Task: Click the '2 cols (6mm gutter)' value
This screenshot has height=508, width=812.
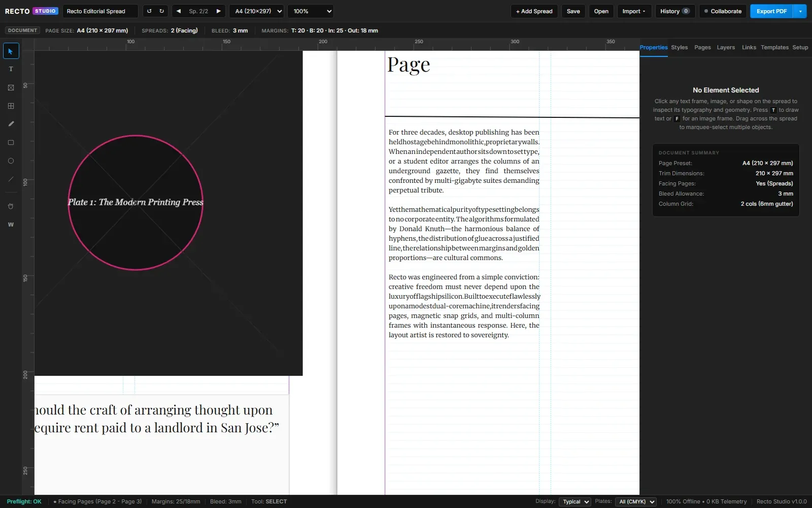Action: pyautogui.click(x=767, y=204)
